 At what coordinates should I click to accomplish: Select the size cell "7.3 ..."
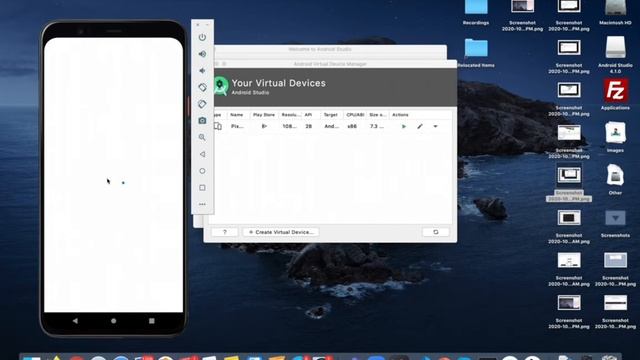coord(377,127)
